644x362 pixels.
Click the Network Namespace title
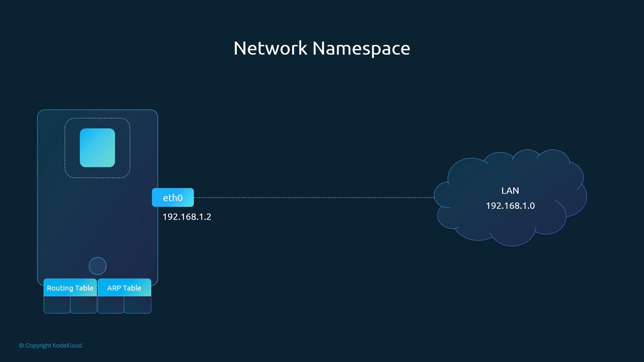[x=322, y=48]
